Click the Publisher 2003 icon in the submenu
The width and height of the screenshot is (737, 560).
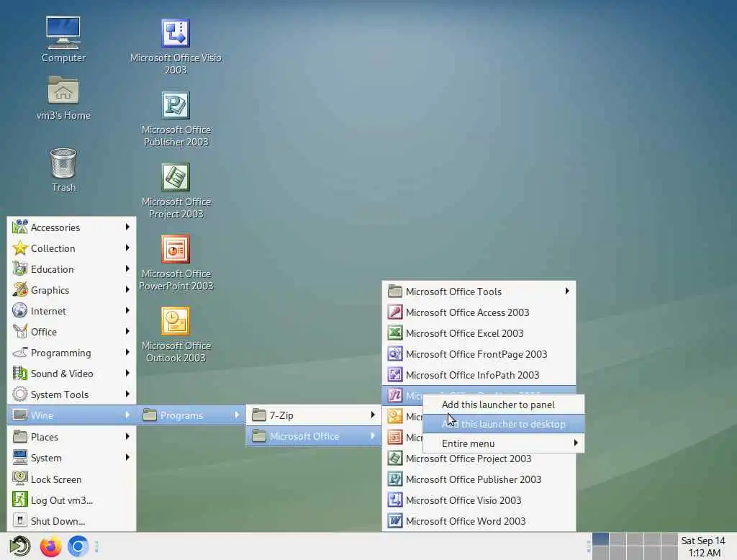pos(395,479)
